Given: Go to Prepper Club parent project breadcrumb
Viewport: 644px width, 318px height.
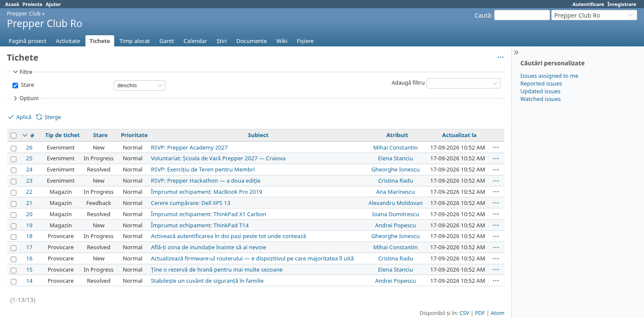Looking at the screenshot, I should [24, 14].
